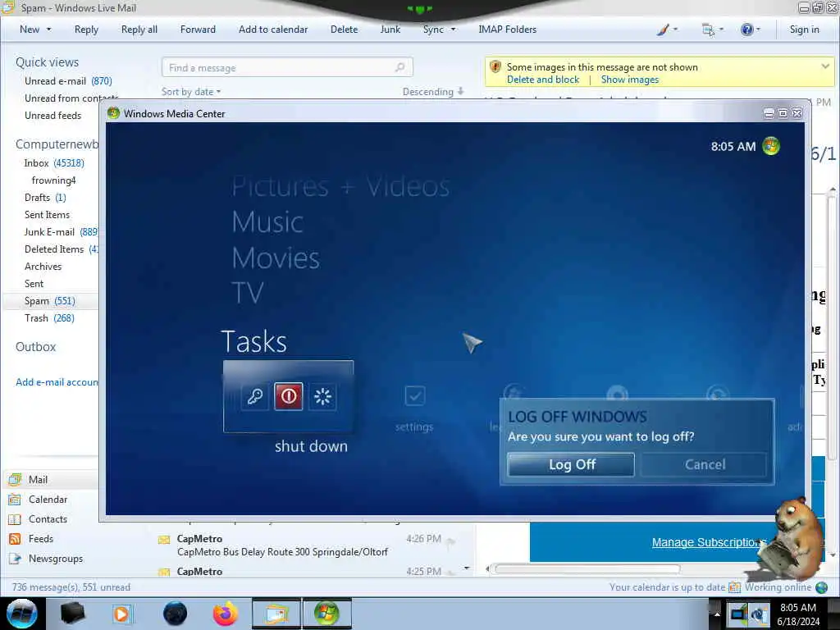Open the Drafts folder
The width and height of the screenshot is (840, 630).
tap(45, 198)
